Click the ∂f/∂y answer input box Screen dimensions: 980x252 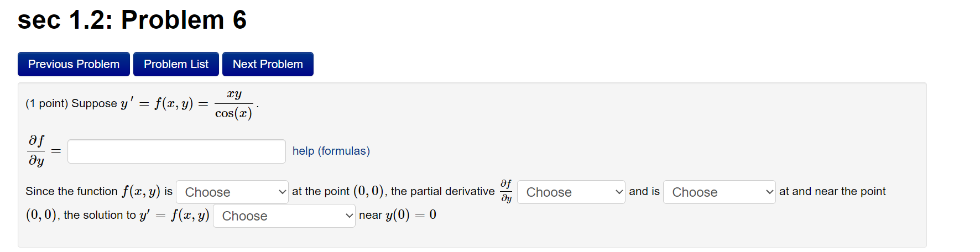176,151
